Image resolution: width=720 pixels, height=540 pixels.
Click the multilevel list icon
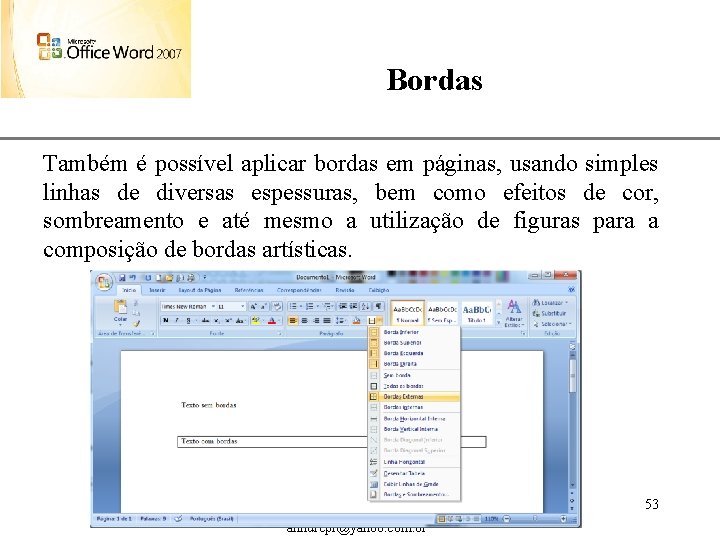point(327,306)
